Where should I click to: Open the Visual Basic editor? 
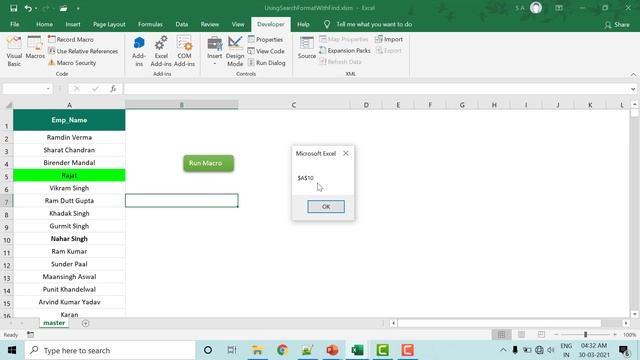coord(14,51)
